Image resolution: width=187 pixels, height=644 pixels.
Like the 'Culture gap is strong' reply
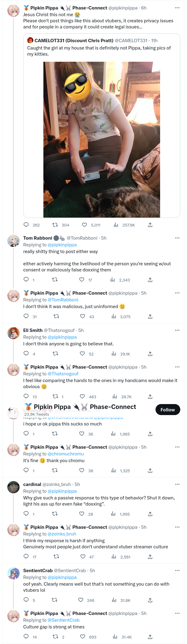[82, 636]
